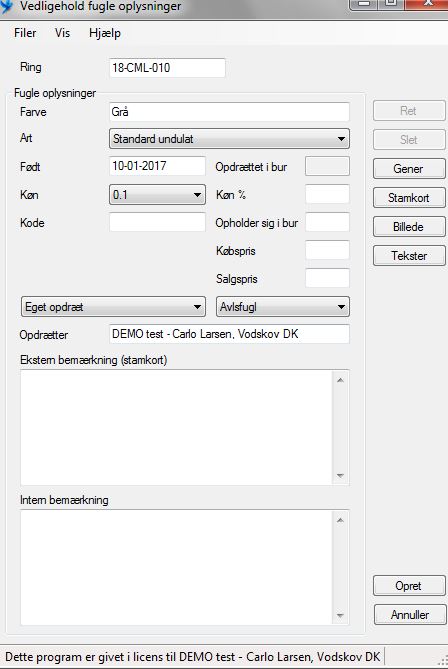The height and width of the screenshot is (669, 448).
Task: Click the blue bird application icon
Action: pos(6,6)
